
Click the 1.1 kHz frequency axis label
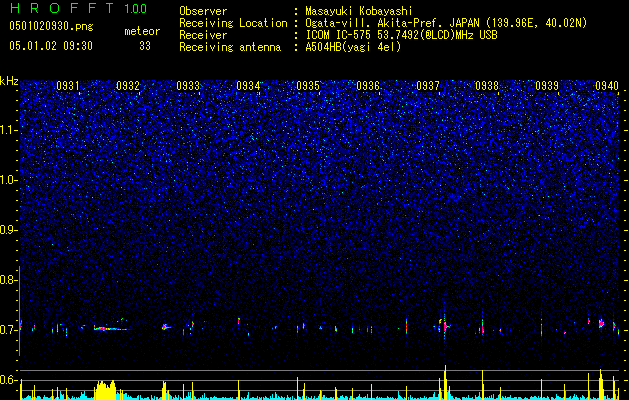(8, 130)
